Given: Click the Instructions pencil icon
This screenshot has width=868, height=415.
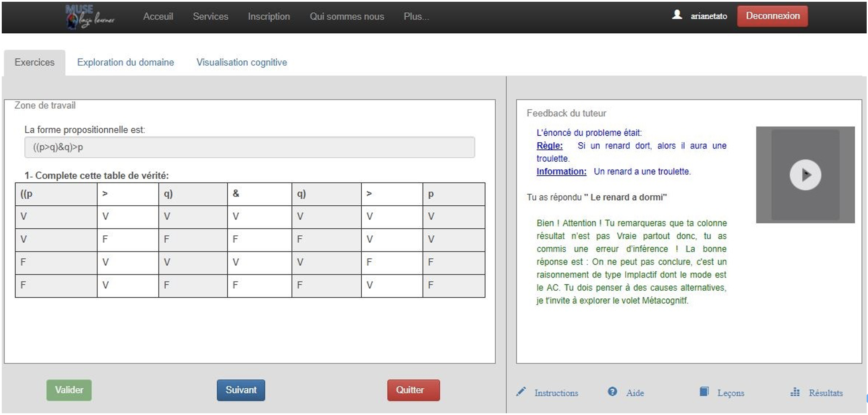Looking at the screenshot, I should coord(521,391).
